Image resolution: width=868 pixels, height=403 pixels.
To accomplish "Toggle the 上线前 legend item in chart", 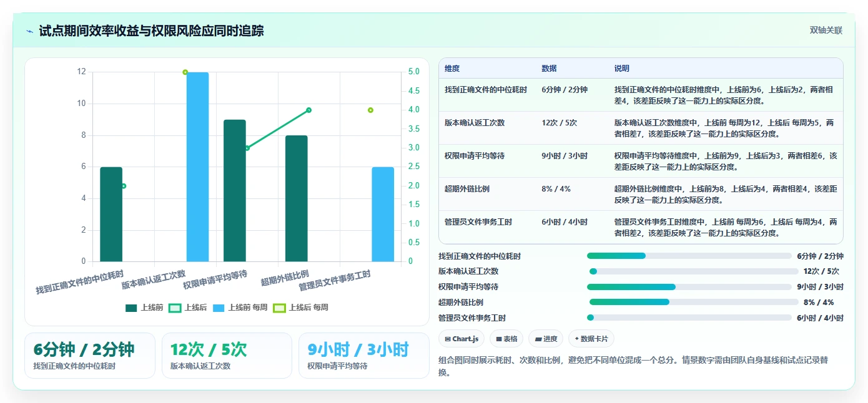I will pyautogui.click(x=145, y=308).
